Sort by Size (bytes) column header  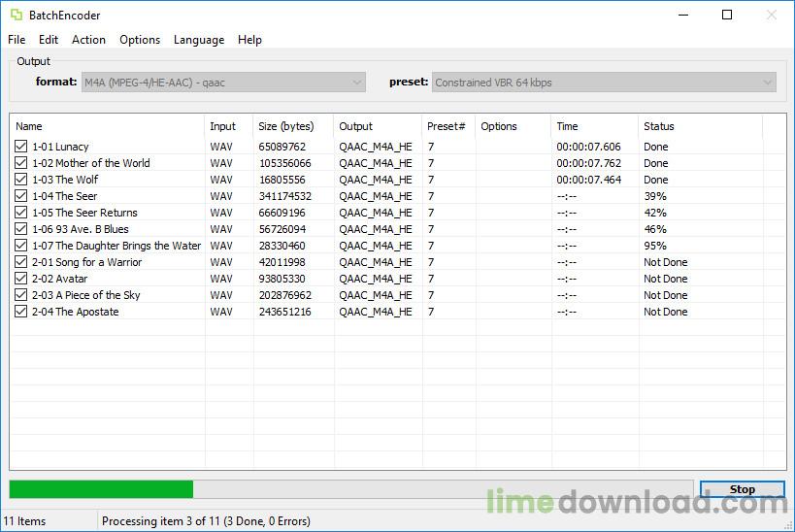click(293, 126)
